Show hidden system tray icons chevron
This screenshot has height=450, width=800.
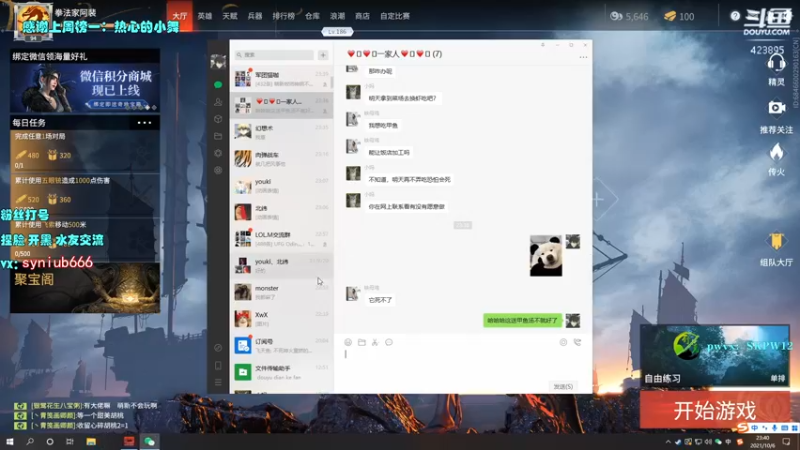click(668, 442)
